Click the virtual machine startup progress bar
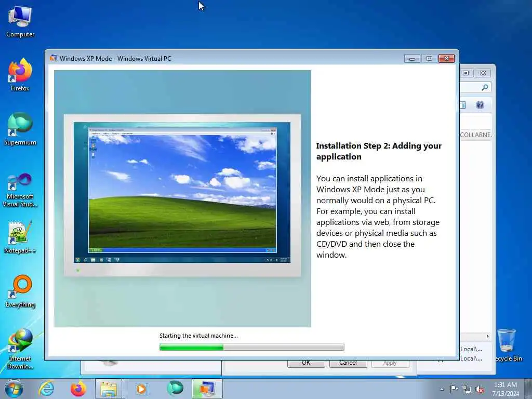The width and height of the screenshot is (532, 399). 252,347
